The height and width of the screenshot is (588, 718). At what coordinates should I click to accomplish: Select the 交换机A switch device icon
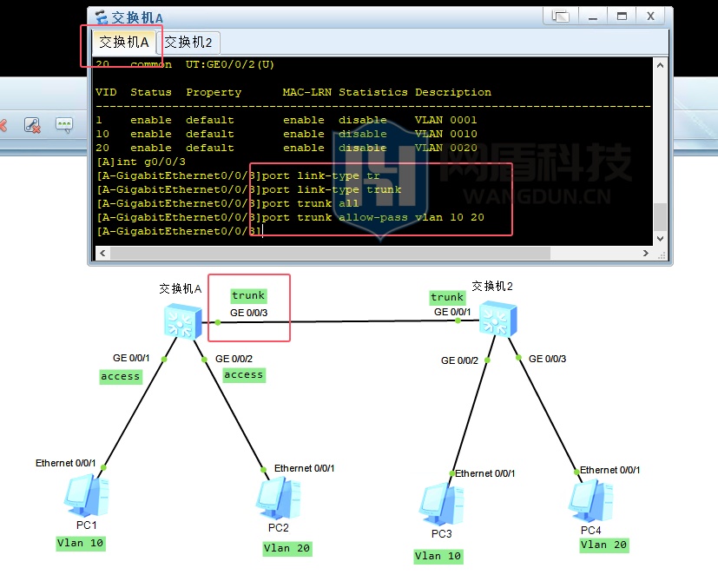182,322
